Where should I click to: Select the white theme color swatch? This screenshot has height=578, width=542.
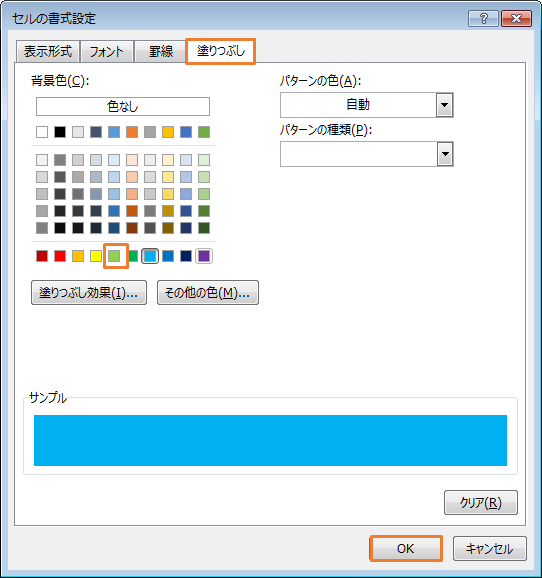coord(42,132)
